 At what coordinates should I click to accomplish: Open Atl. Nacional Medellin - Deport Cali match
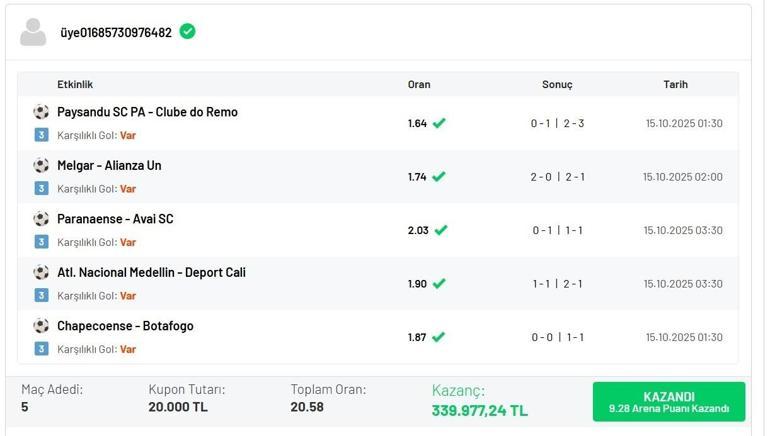[x=151, y=272]
